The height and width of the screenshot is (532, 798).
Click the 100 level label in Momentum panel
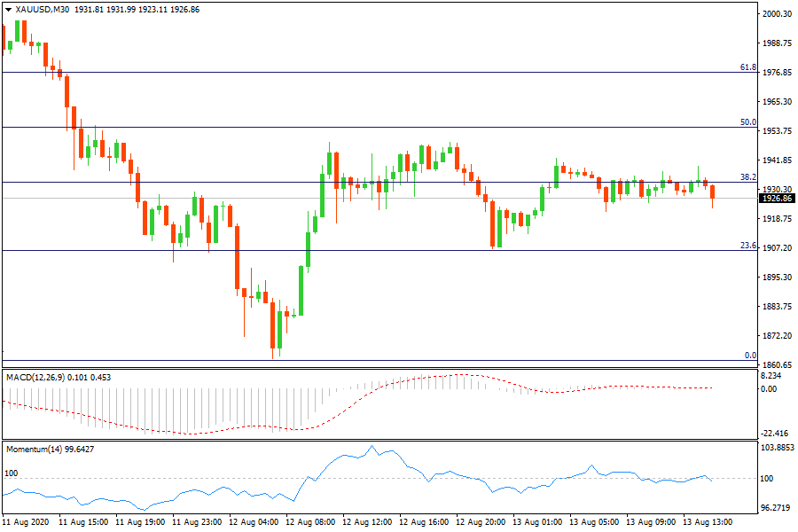[12, 473]
